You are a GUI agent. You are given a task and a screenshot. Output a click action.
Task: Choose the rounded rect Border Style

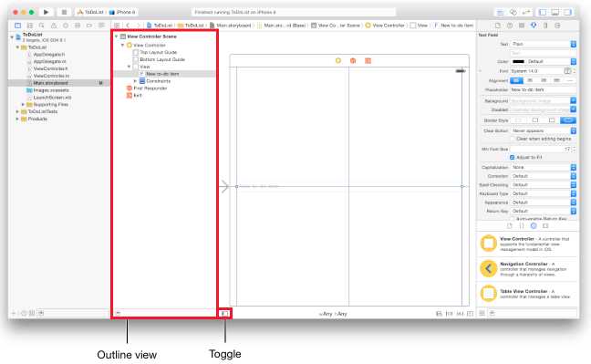tap(567, 120)
